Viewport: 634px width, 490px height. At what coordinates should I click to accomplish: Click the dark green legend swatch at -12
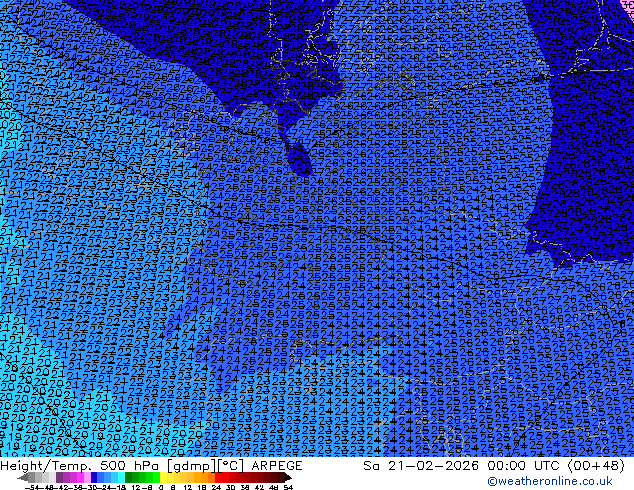click(x=129, y=477)
